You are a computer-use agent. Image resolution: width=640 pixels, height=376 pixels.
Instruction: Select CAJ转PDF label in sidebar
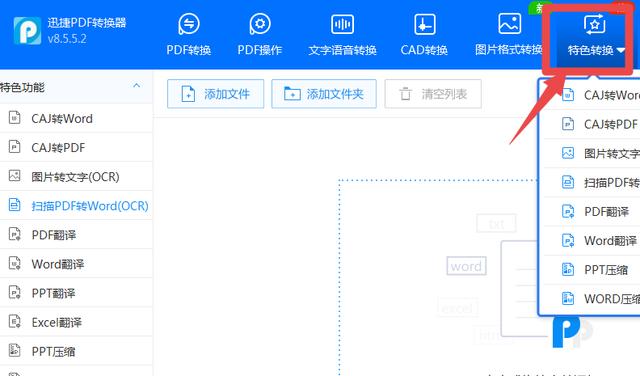pos(58,147)
